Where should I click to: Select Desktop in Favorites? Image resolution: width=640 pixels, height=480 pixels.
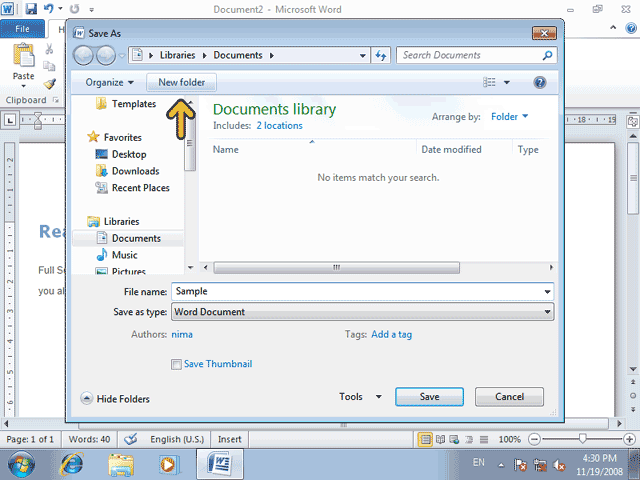point(129,154)
